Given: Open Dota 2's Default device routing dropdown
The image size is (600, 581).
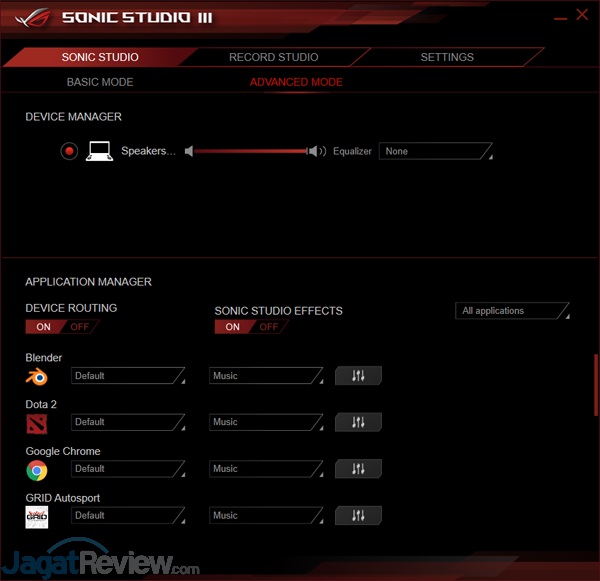Looking at the screenshot, I should [128, 422].
